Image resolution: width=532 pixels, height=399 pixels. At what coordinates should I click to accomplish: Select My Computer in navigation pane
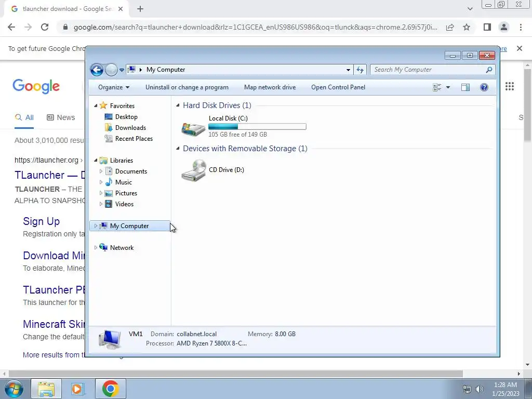(129, 226)
